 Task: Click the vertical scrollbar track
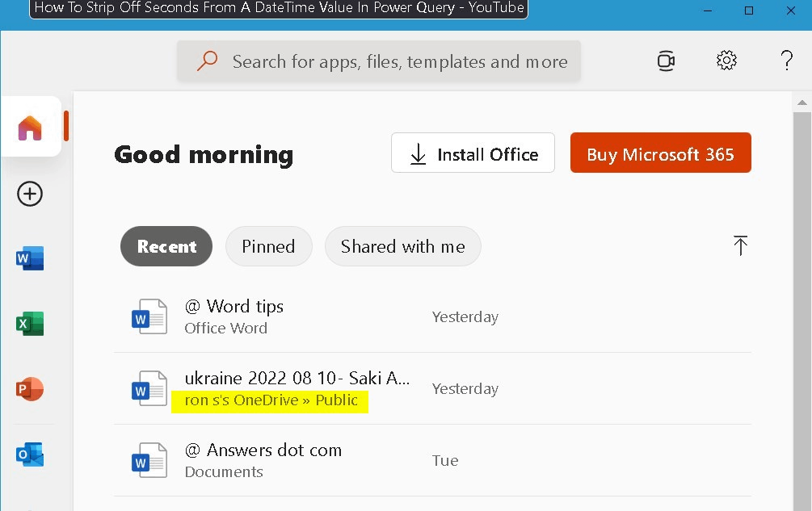(801, 310)
